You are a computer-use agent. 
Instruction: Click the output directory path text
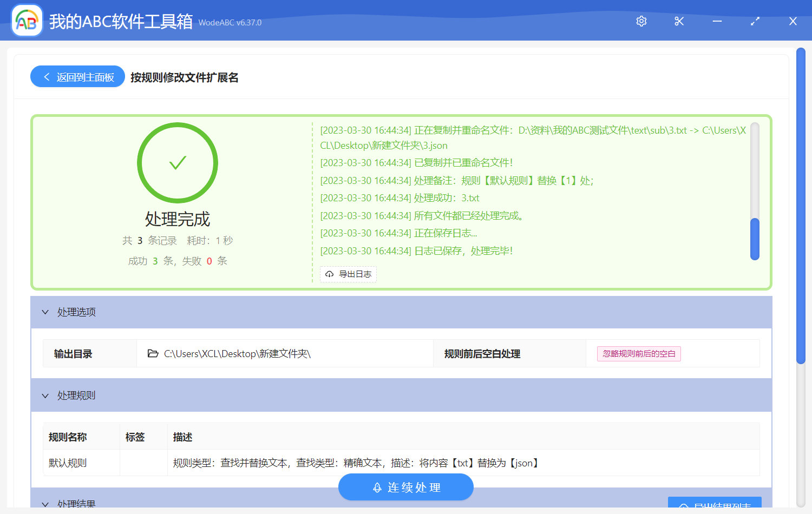[x=237, y=353]
